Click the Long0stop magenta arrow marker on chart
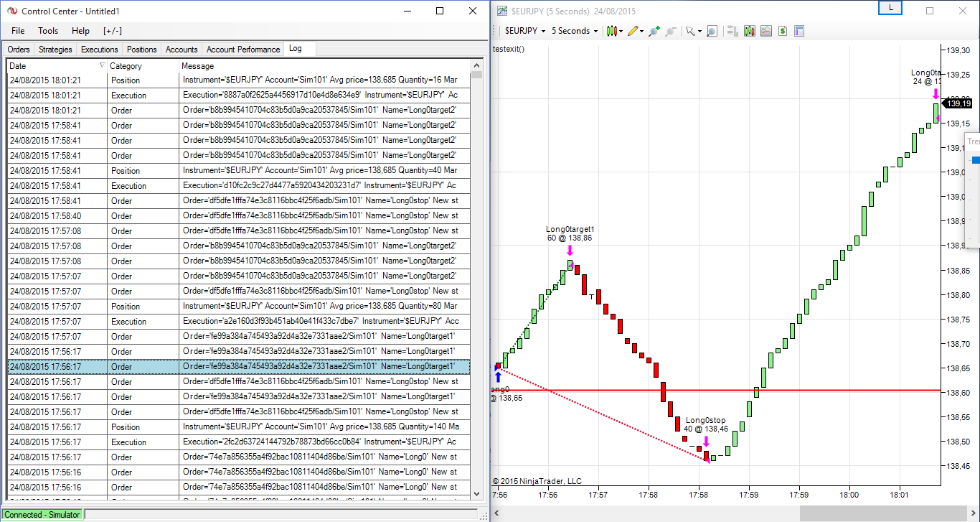The width and height of the screenshot is (980, 522). 706,441
